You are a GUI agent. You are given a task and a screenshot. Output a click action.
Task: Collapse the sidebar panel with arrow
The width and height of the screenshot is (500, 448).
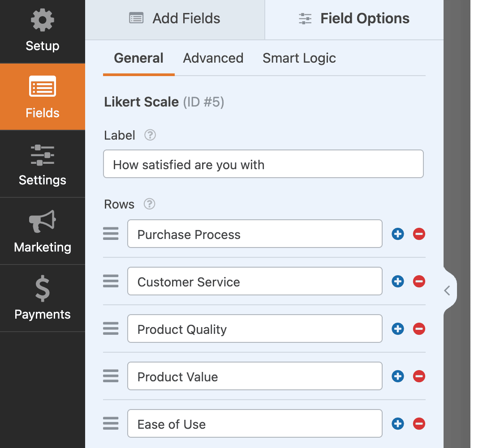[447, 291]
